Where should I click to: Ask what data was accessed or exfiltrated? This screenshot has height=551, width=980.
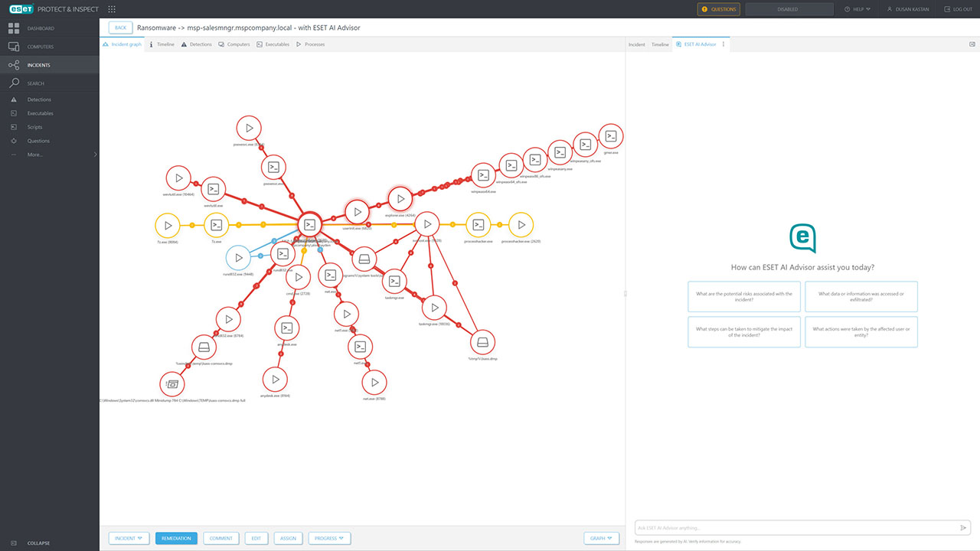(861, 297)
